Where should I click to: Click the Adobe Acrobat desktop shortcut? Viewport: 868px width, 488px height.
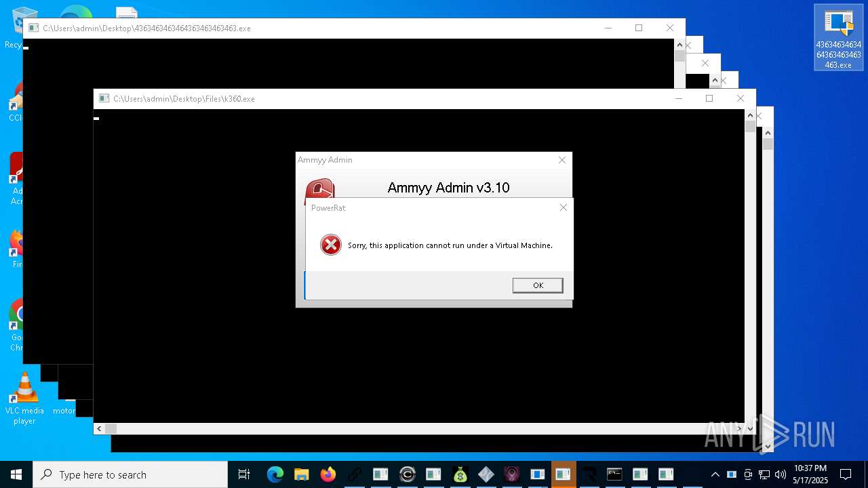pyautogui.click(x=15, y=179)
